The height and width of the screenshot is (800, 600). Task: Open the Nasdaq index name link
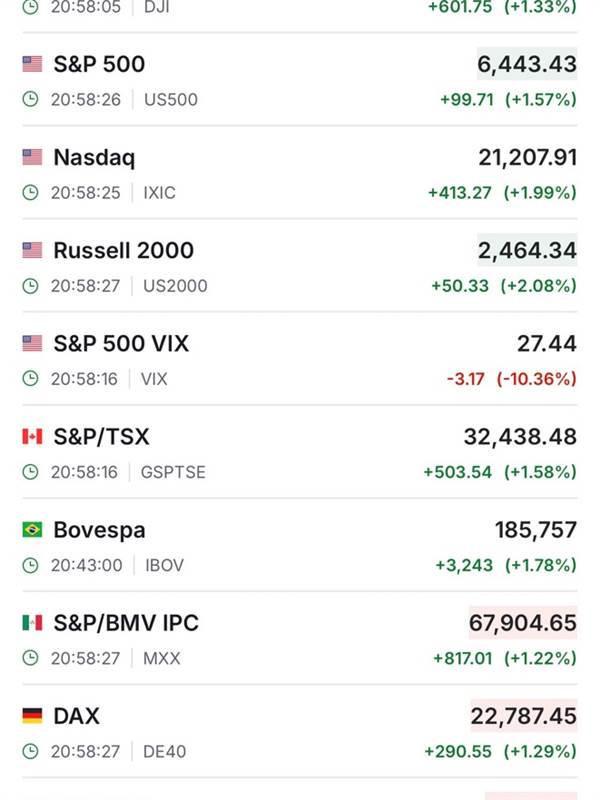pyautogui.click(x=94, y=157)
